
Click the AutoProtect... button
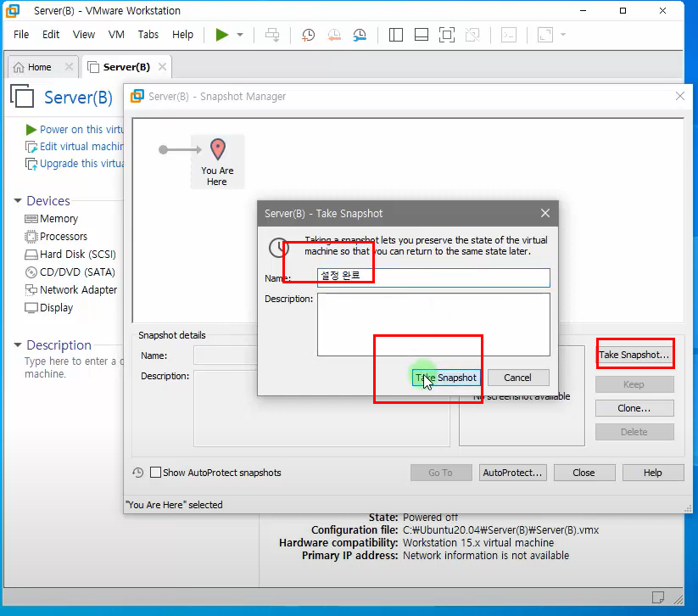513,473
